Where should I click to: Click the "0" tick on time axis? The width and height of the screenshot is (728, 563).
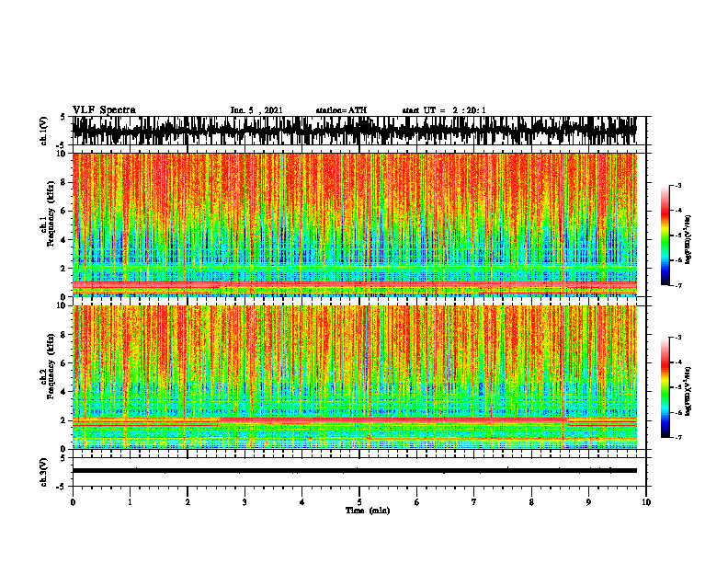pyautogui.click(x=73, y=502)
